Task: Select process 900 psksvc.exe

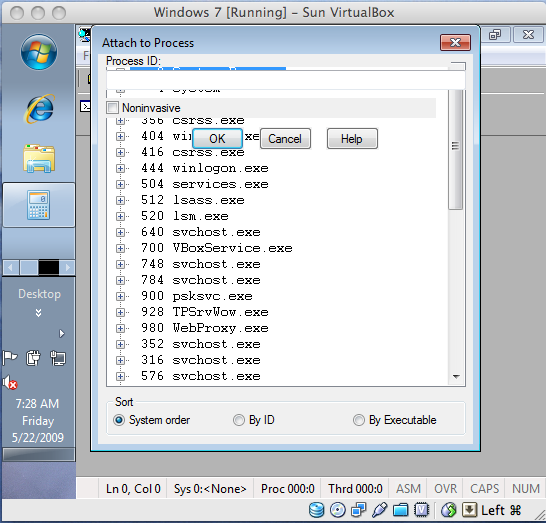Action: (197, 296)
